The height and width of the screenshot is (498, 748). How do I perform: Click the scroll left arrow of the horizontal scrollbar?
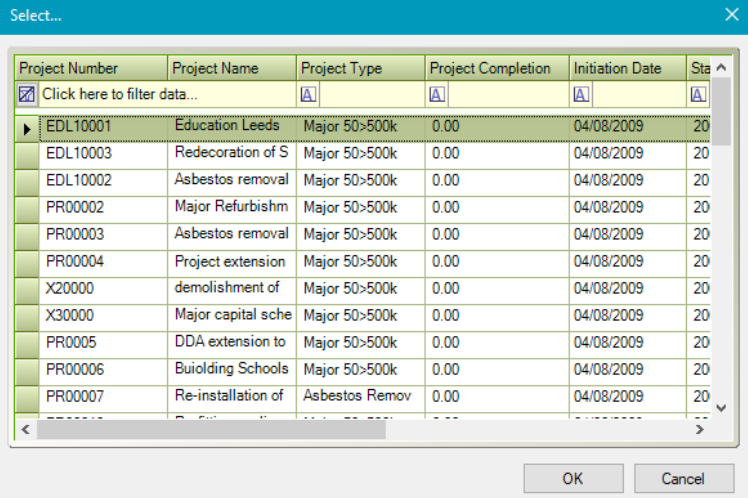tap(25, 429)
